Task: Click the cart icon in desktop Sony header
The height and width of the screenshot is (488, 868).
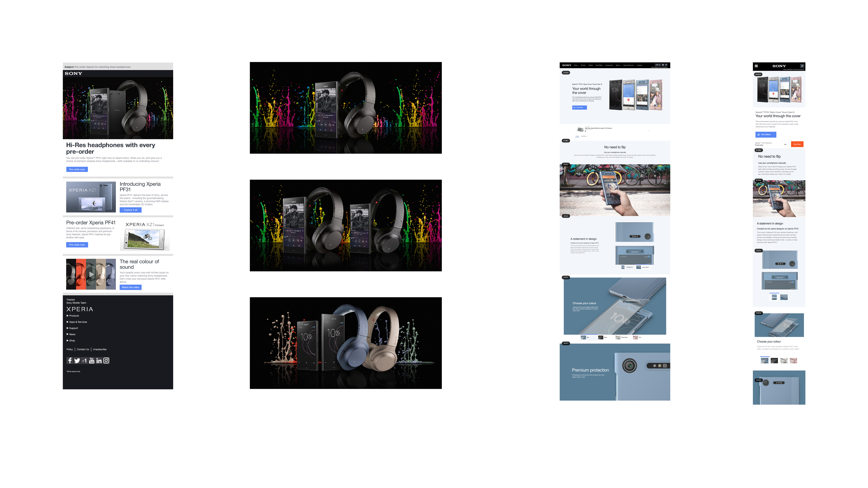Action: 658,65
